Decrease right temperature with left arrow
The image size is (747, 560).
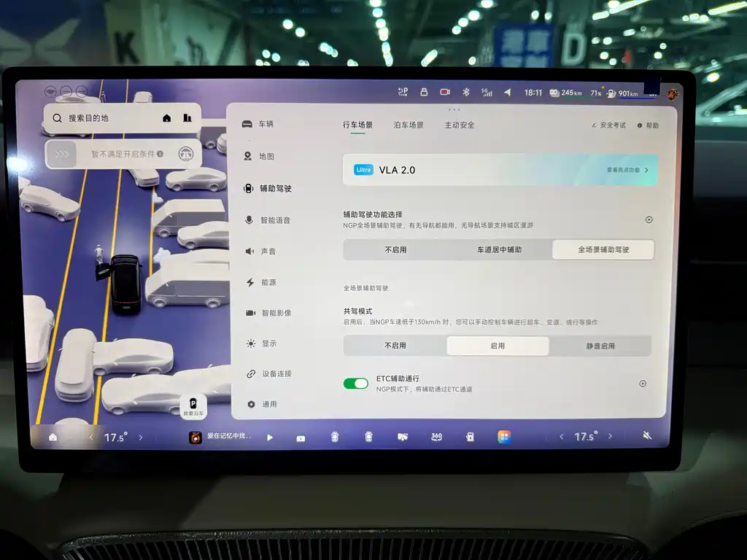562,436
